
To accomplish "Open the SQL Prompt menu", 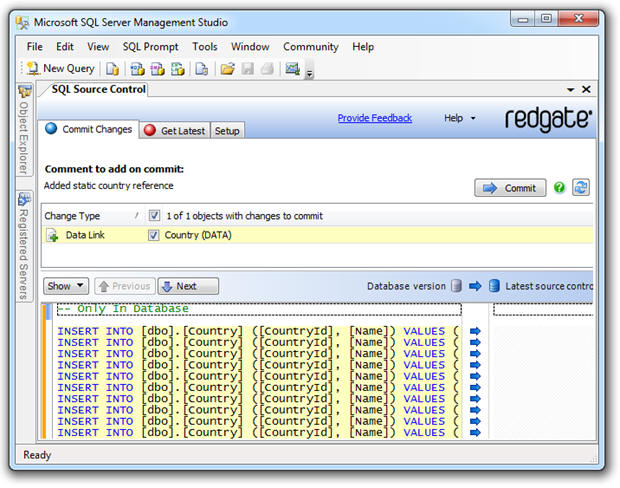I will 150,47.
